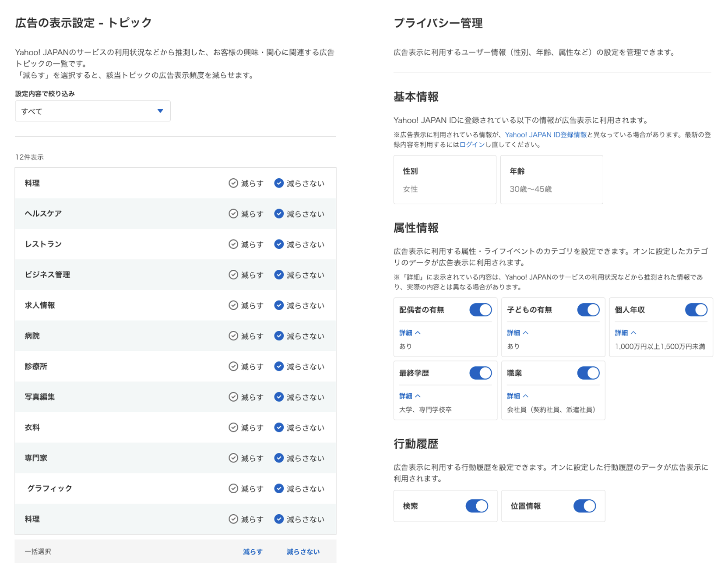Viewport: 728px width, 576px height.
Task: Turn off the 子どもの有無 switch
Action: [588, 310]
